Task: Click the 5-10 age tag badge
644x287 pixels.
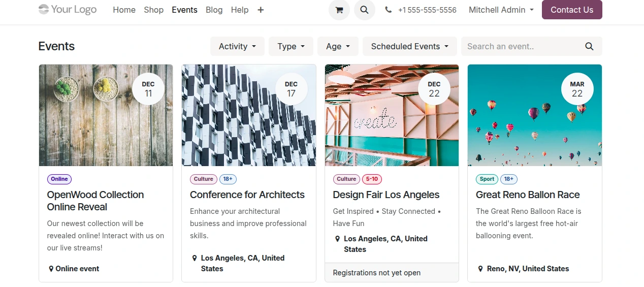Action: [x=372, y=179]
